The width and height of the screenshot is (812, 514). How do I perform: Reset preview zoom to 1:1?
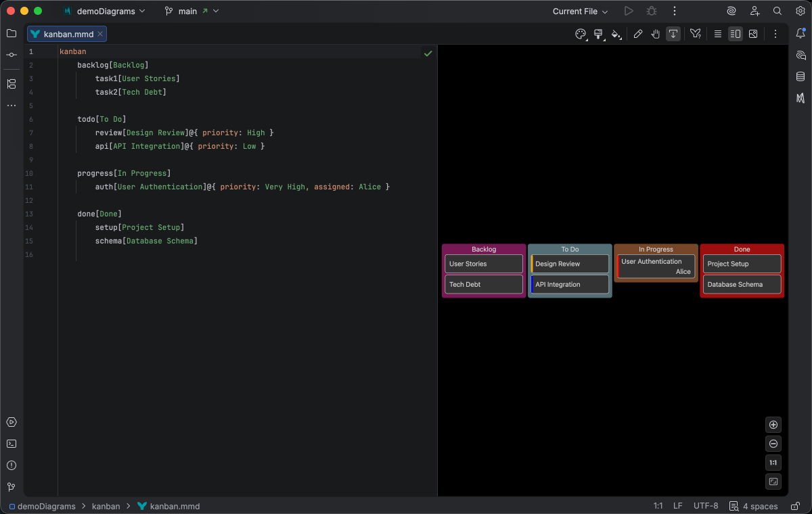coord(773,463)
